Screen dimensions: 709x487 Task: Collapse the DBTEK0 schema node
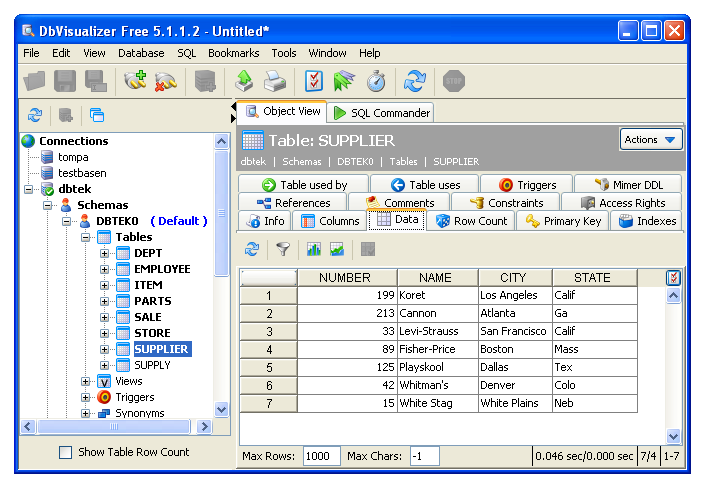click(x=66, y=221)
